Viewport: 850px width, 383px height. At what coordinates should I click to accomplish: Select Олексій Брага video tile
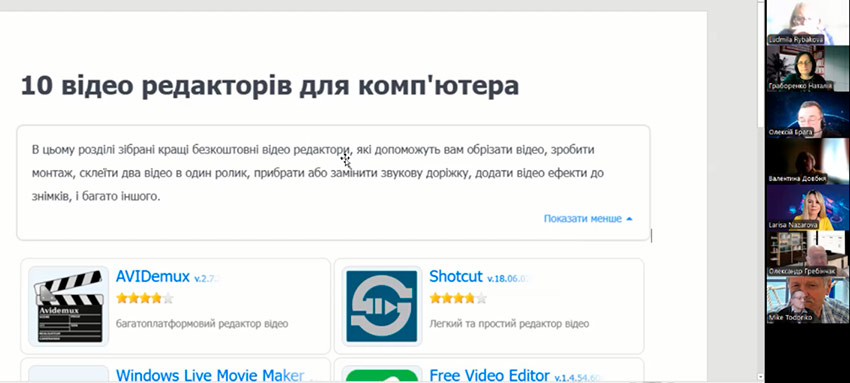(x=808, y=115)
